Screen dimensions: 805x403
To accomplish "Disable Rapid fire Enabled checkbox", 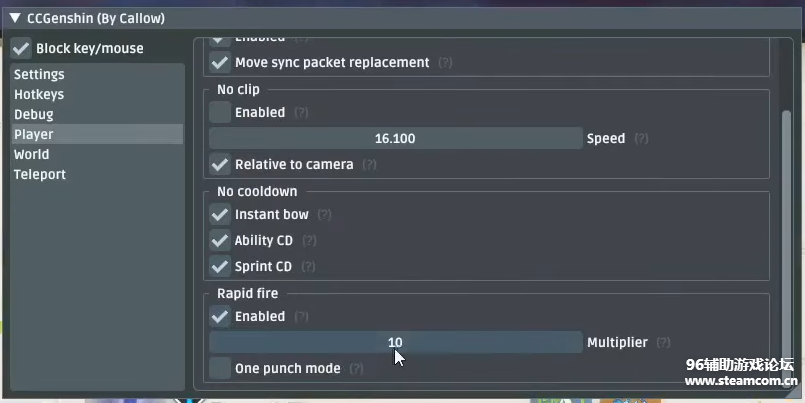I will [220, 316].
